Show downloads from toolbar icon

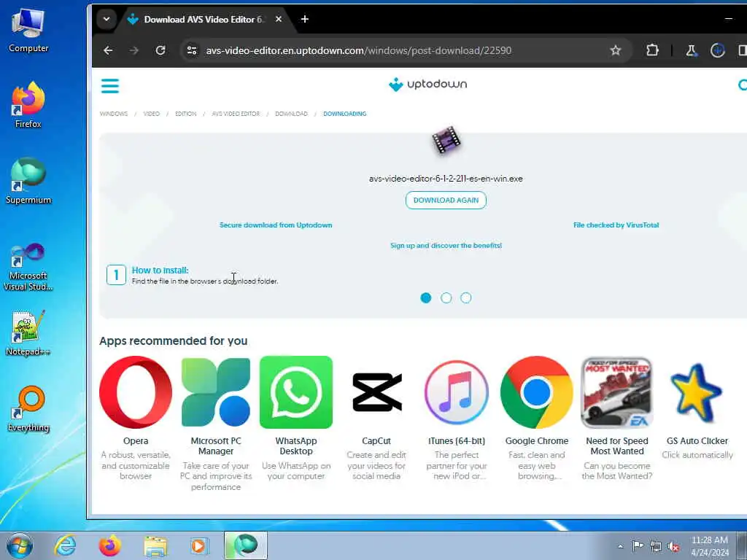pos(718,50)
